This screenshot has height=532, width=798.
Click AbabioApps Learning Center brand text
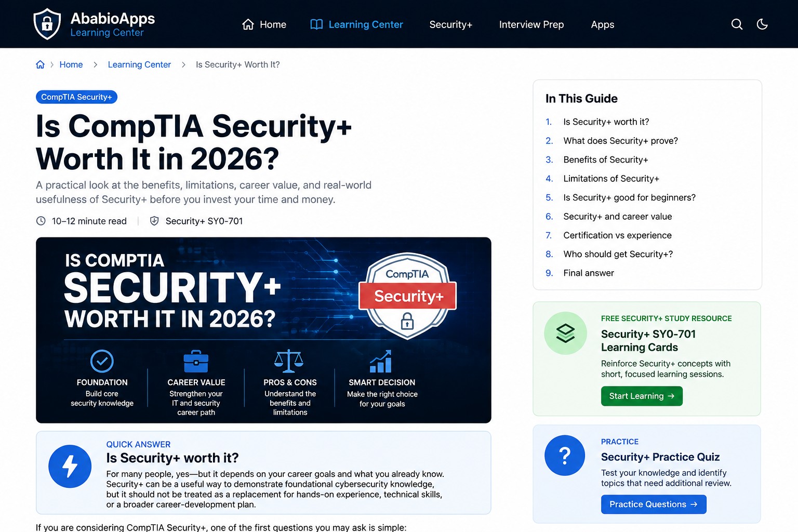click(112, 24)
